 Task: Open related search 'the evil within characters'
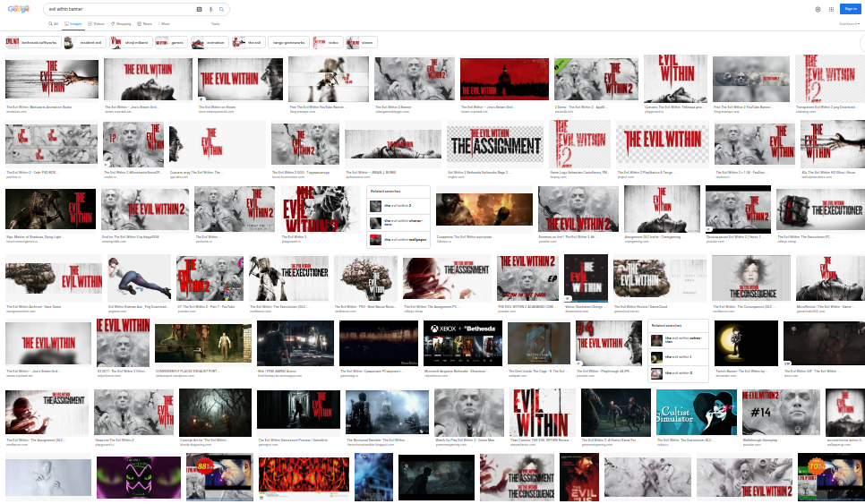click(x=398, y=223)
